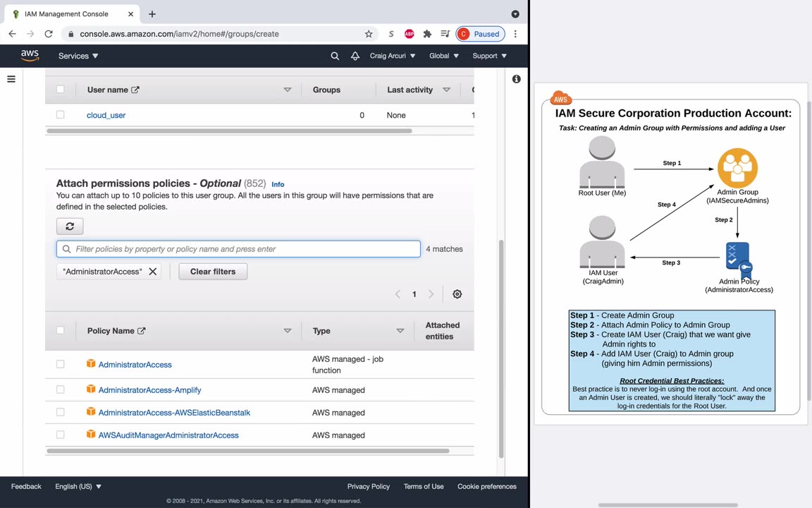The width and height of the screenshot is (812, 508).
Task: Expand the Services dropdown
Action: pyautogui.click(x=78, y=56)
